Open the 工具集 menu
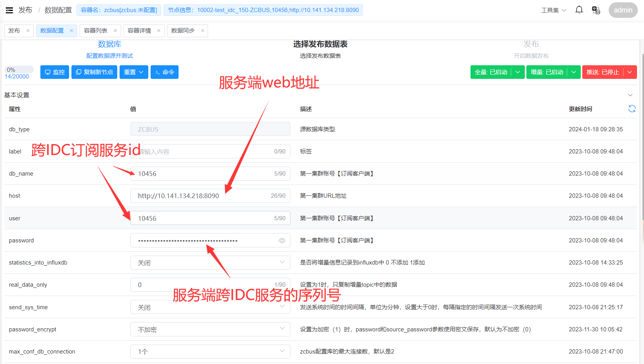This screenshot has height=364, width=644. [554, 10]
